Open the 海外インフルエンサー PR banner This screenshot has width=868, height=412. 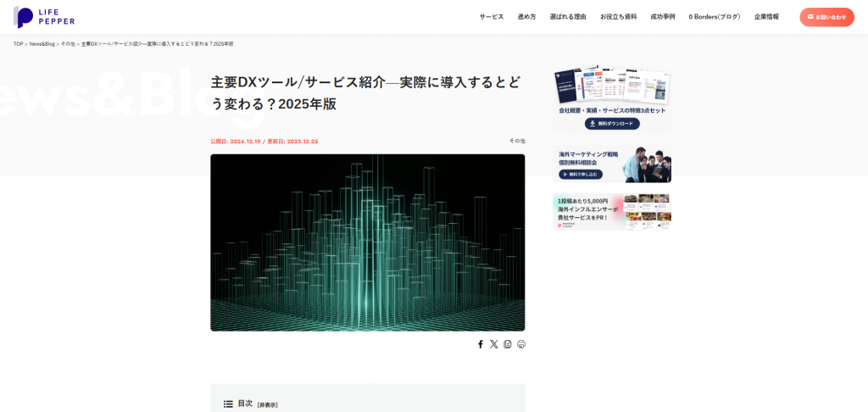[612, 212]
